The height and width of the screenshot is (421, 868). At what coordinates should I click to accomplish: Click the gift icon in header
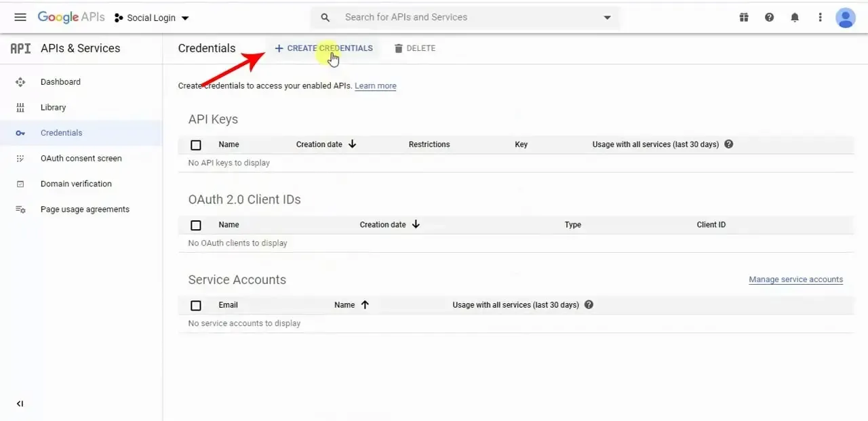click(x=744, y=18)
